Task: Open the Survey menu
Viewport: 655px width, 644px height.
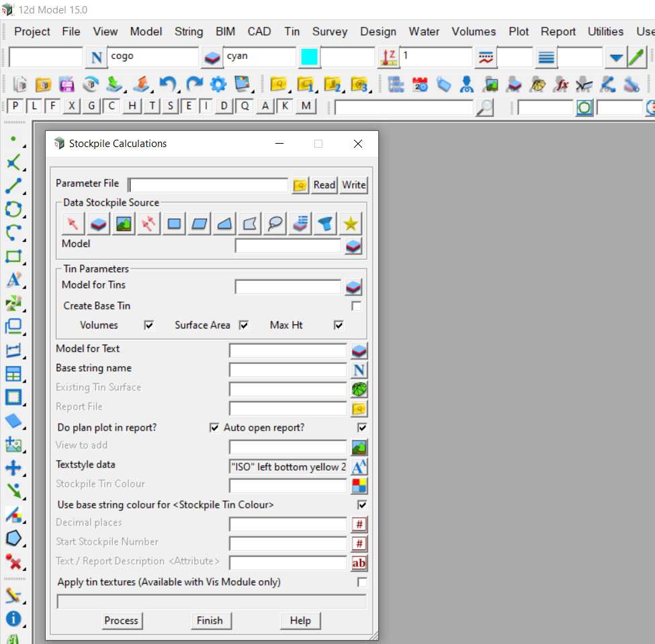Action: 330,32
